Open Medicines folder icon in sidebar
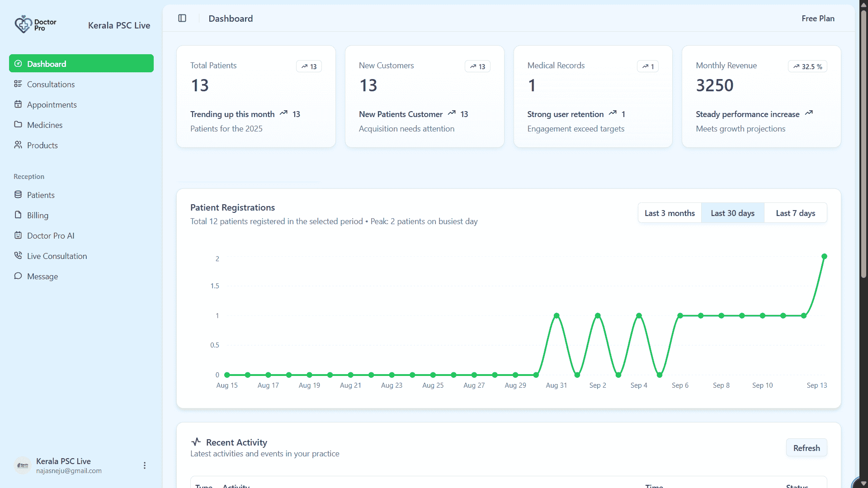Viewport: 868px width, 488px height. point(18,125)
